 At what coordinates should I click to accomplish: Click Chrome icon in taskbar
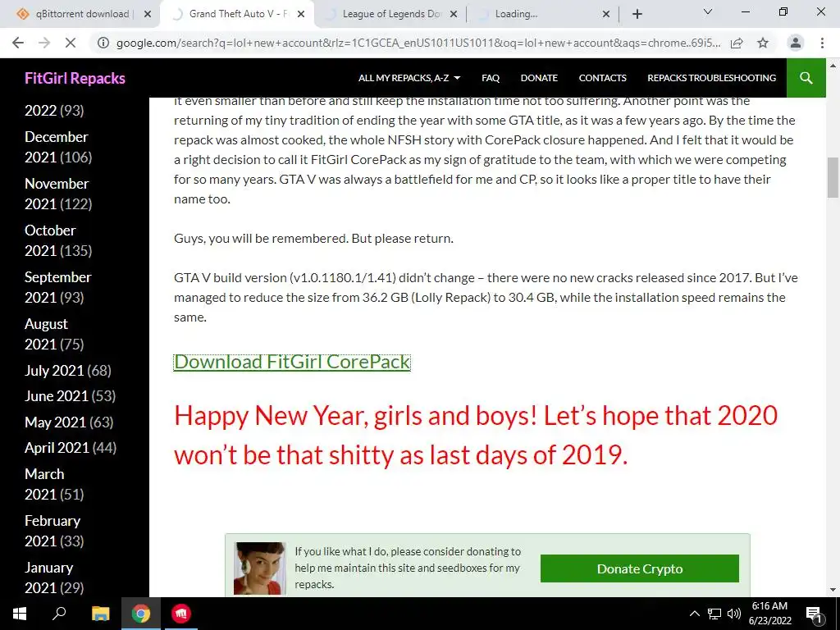click(x=141, y=614)
